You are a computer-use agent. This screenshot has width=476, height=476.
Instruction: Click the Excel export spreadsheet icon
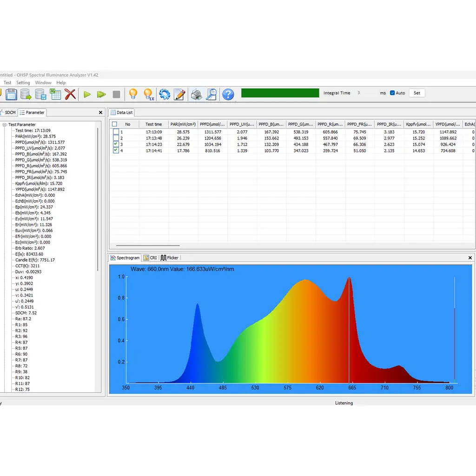point(56,94)
